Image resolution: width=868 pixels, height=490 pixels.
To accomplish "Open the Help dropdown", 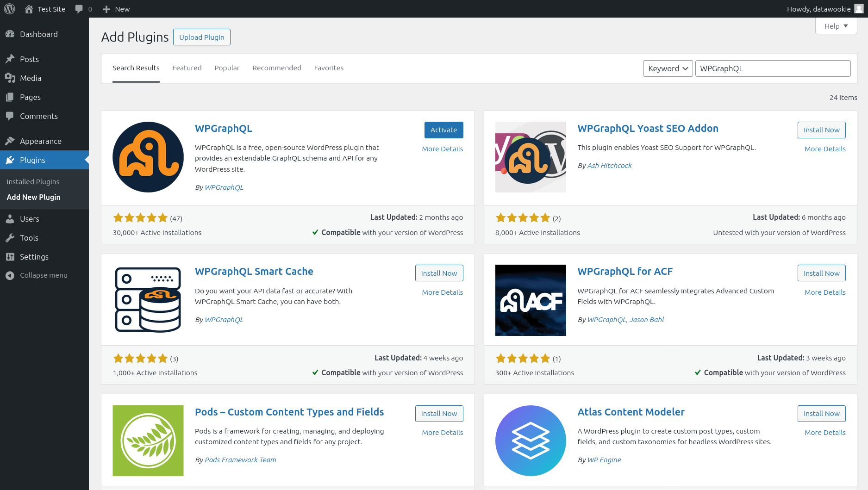I will click(836, 26).
